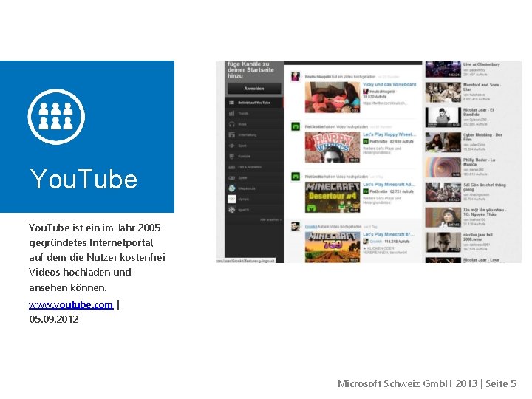The width and height of the screenshot is (532, 399).
Task: Open the Happy Wheels video thumbnail
Action: pyautogui.click(x=332, y=147)
